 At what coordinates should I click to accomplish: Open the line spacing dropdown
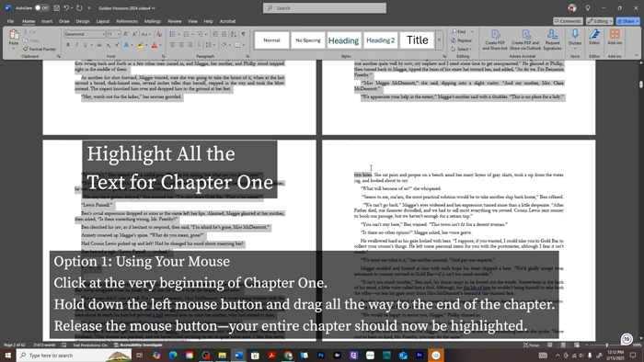point(211,45)
